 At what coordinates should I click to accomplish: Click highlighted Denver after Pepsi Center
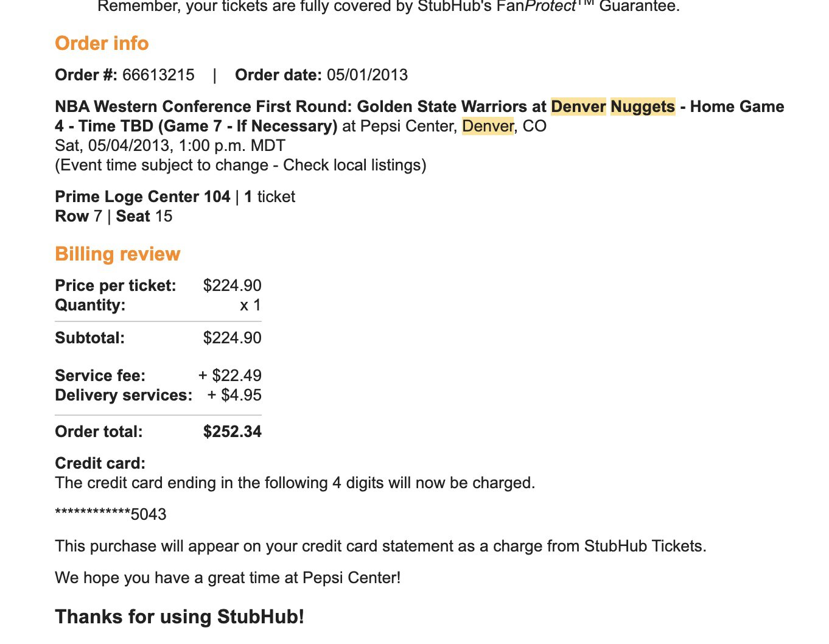click(x=488, y=126)
